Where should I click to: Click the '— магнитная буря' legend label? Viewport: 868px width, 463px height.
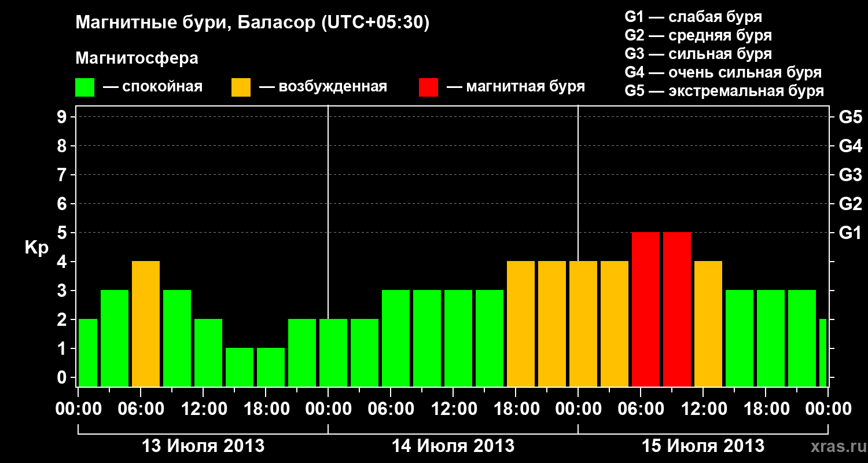[516, 87]
